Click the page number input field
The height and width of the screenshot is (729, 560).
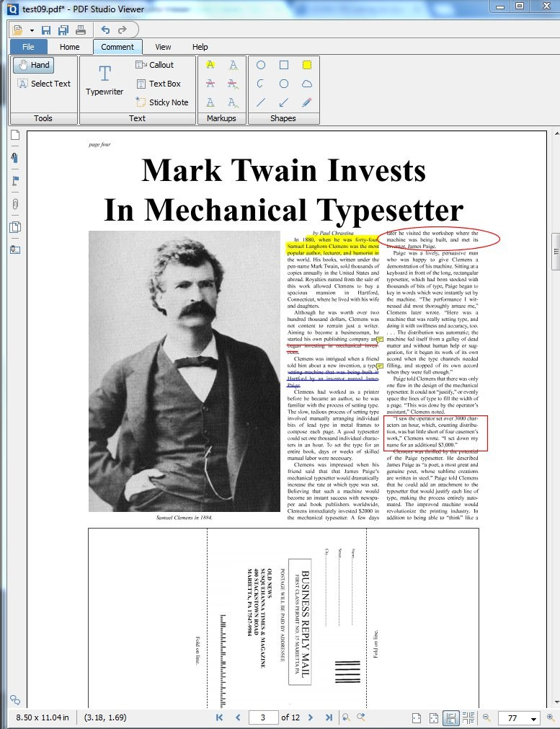click(264, 717)
